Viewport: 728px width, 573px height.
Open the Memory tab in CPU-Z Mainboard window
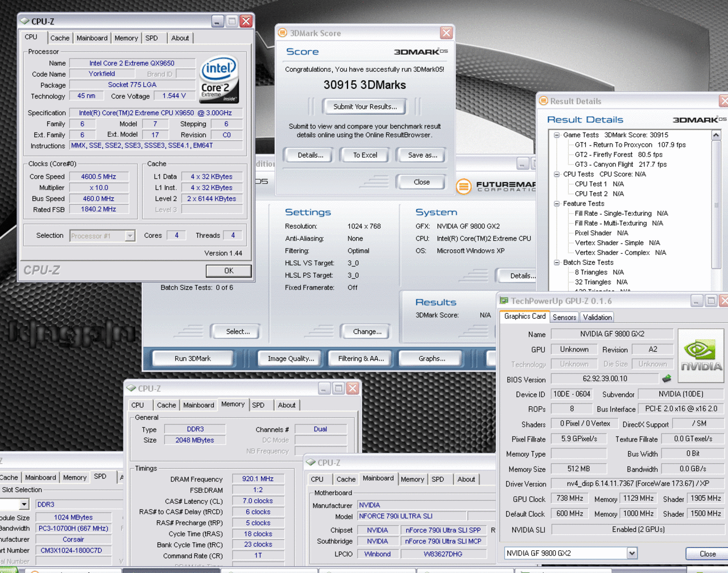(x=412, y=480)
